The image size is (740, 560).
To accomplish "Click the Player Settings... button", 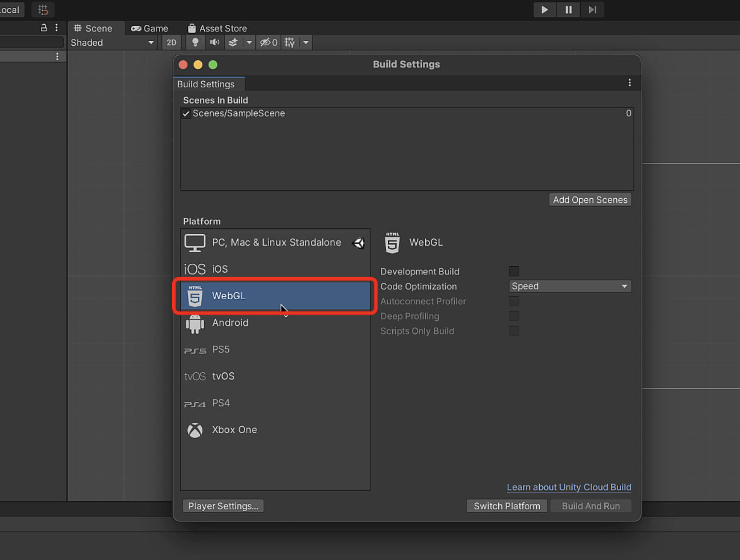I will 223,506.
